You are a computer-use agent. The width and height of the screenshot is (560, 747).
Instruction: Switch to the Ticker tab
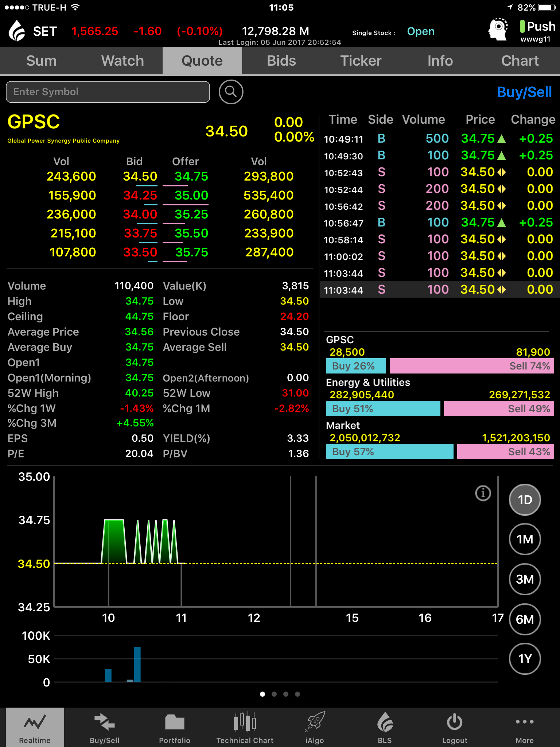point(361,61)
